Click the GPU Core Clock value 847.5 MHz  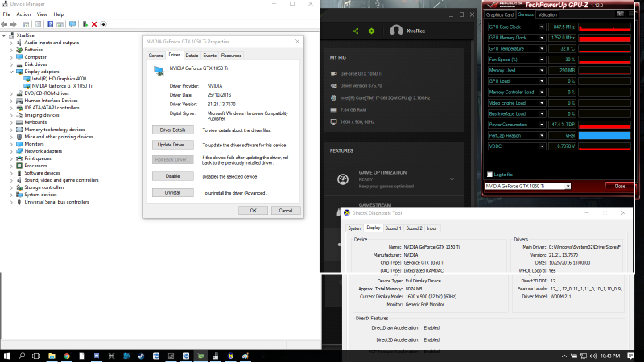(x=563, y=27)
